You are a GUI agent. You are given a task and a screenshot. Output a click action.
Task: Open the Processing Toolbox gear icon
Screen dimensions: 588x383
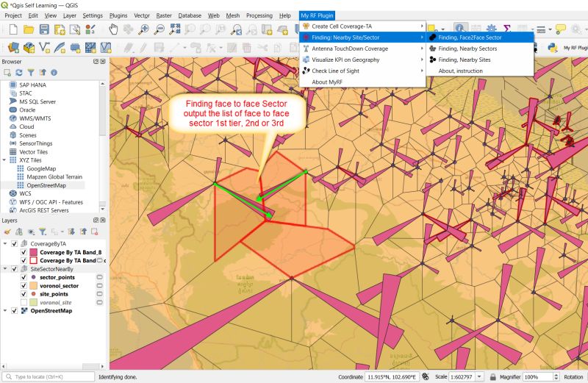coord(491,29)
